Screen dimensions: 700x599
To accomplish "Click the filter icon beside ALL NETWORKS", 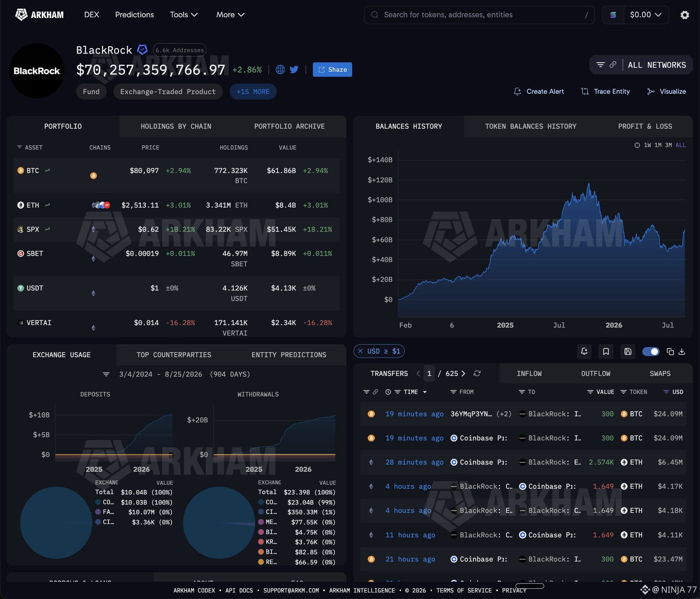I will click(600, 65).
